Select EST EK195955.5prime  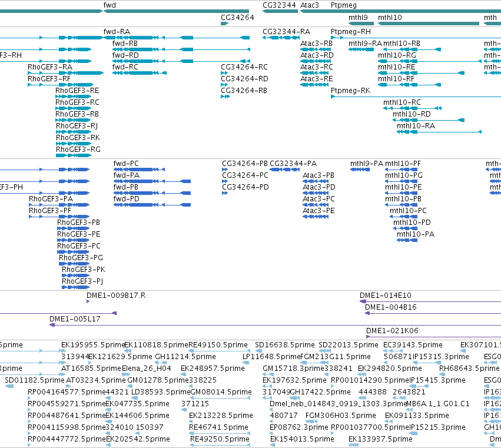[x=92, y=345]
